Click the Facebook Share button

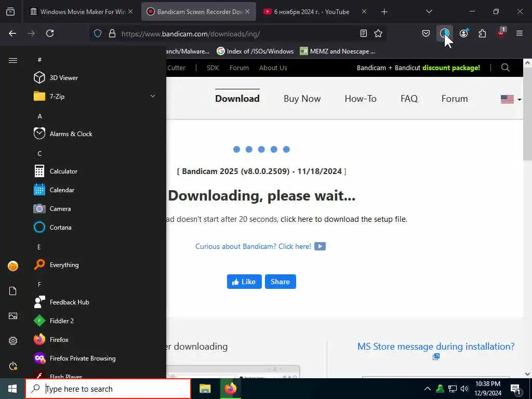[x=280, y=282]
